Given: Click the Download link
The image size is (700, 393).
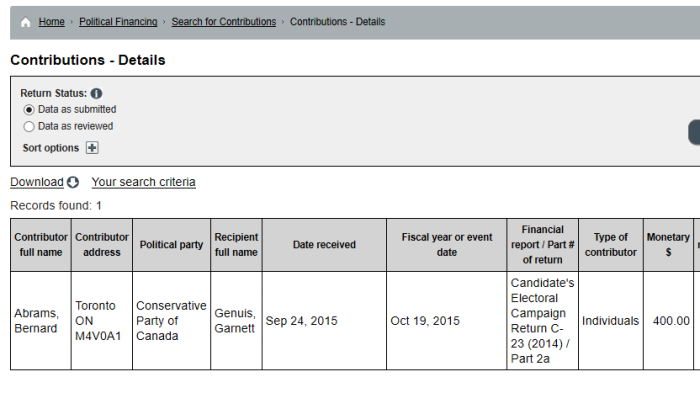Looking at the screenshot, I should click(37, 182).
